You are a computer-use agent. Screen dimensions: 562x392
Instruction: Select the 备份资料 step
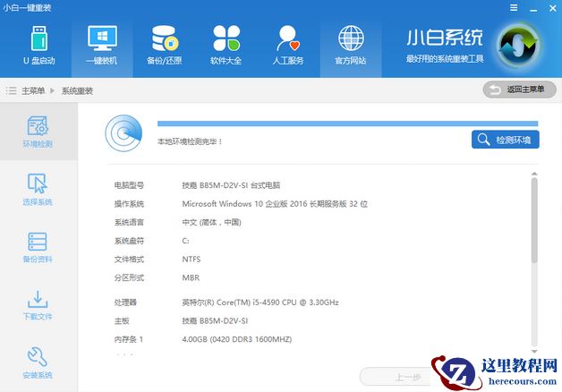(38, 247)
